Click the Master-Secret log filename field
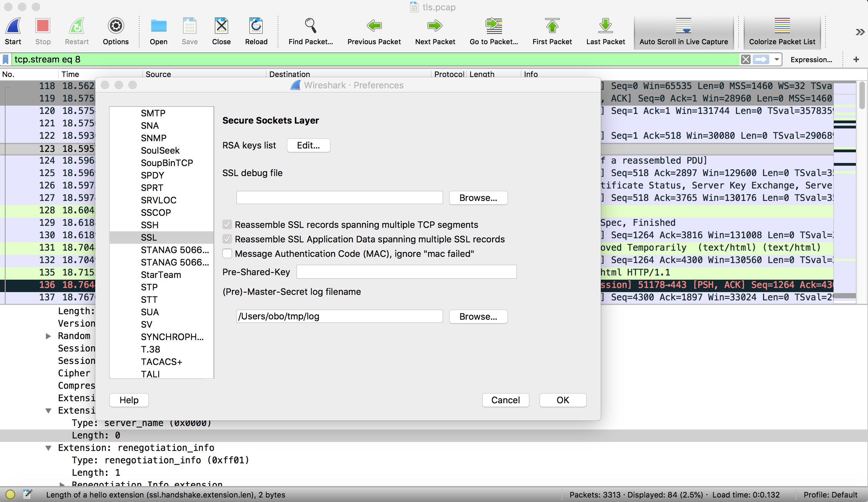Image resolution: width=868 pixels, height=502 pixels. tap(339, 317)
